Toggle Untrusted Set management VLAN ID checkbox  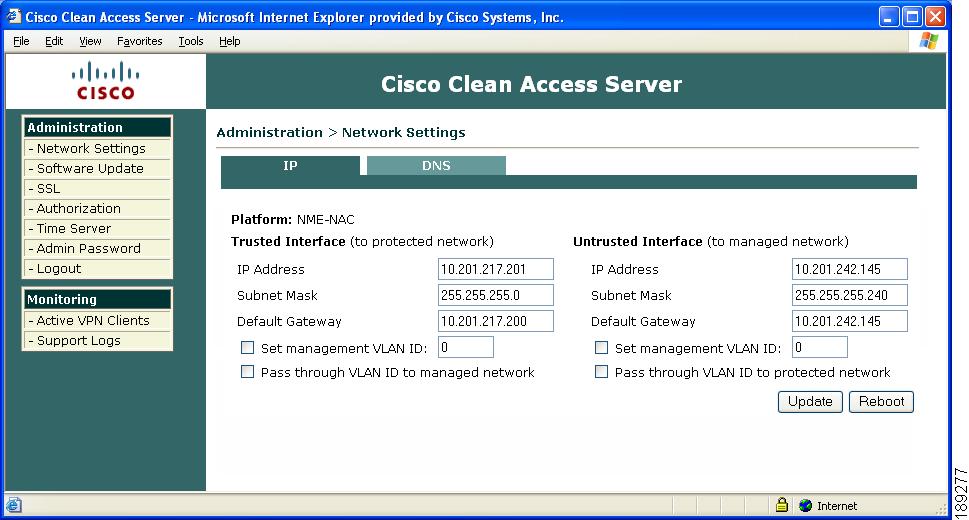click(x=601, y=347)
